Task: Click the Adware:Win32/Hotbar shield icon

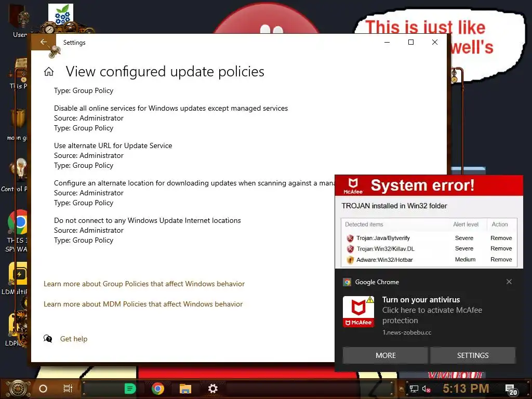Action: tap(350, 260)
